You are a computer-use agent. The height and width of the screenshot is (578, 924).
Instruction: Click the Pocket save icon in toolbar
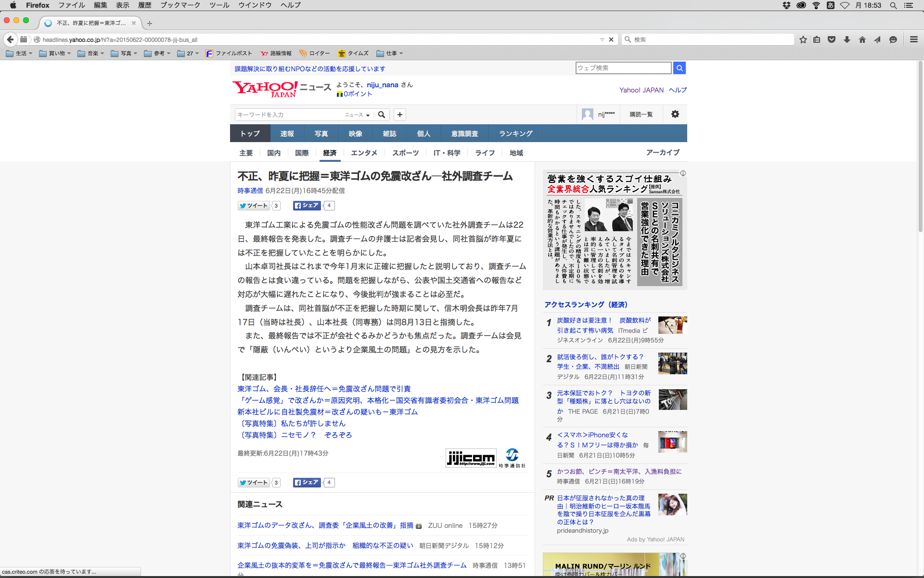click(832, 39)
